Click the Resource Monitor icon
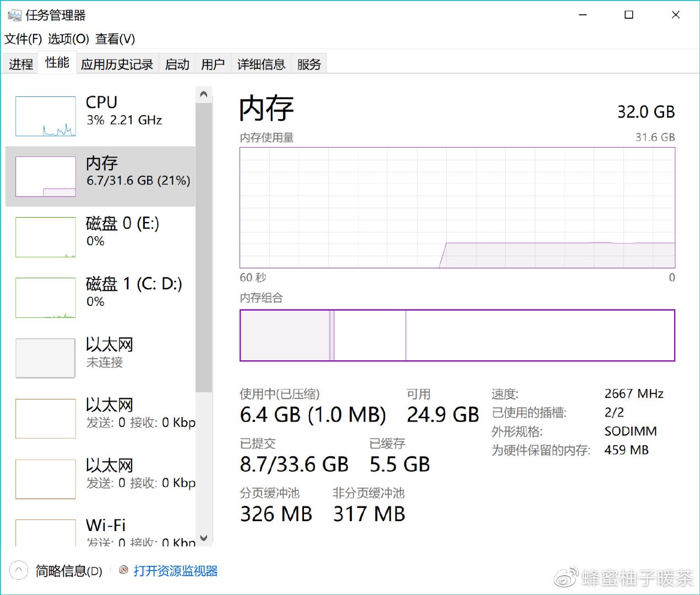Viewport: 700px width, 595px height. 123,570
